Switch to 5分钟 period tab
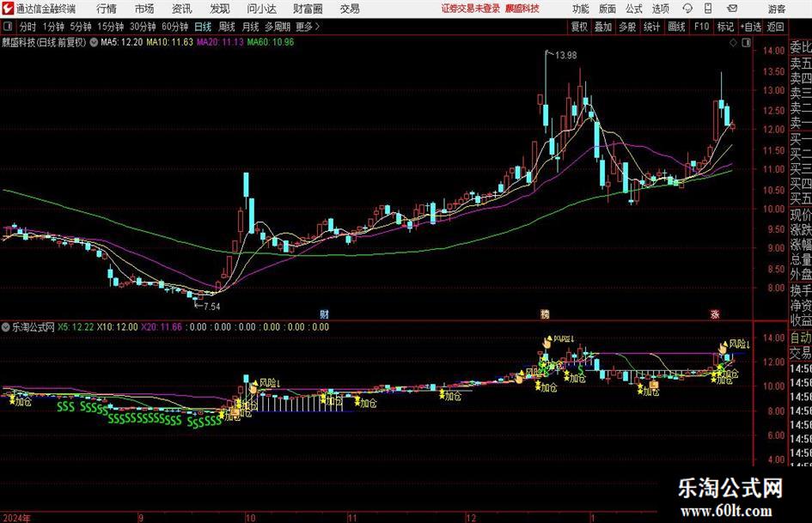 click(80, 27)
